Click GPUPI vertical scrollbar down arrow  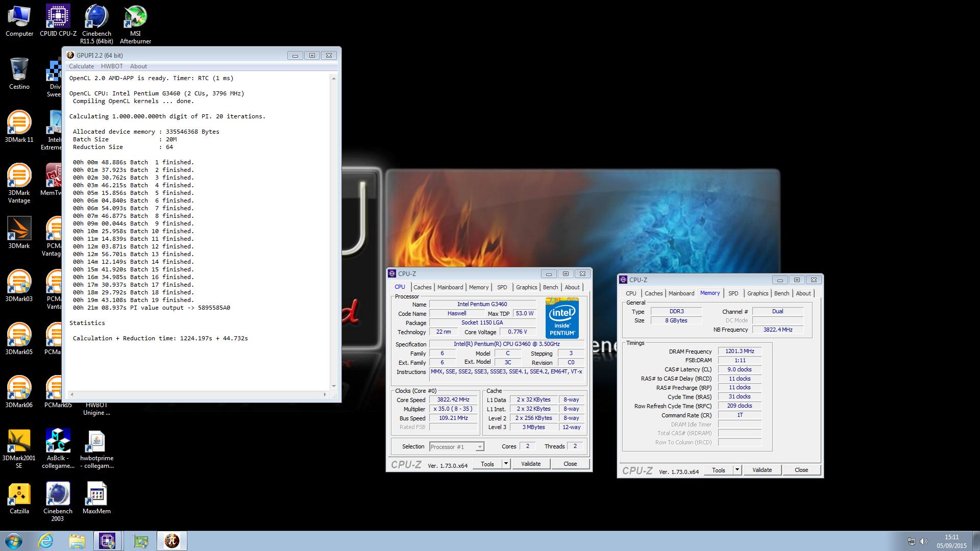[334, 386]
